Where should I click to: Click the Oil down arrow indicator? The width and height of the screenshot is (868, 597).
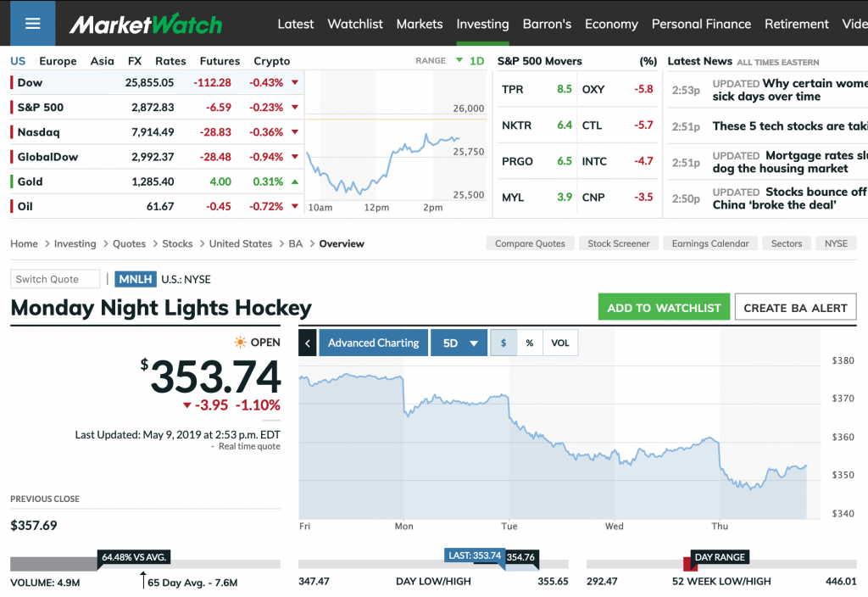click(x=295, y=207)
